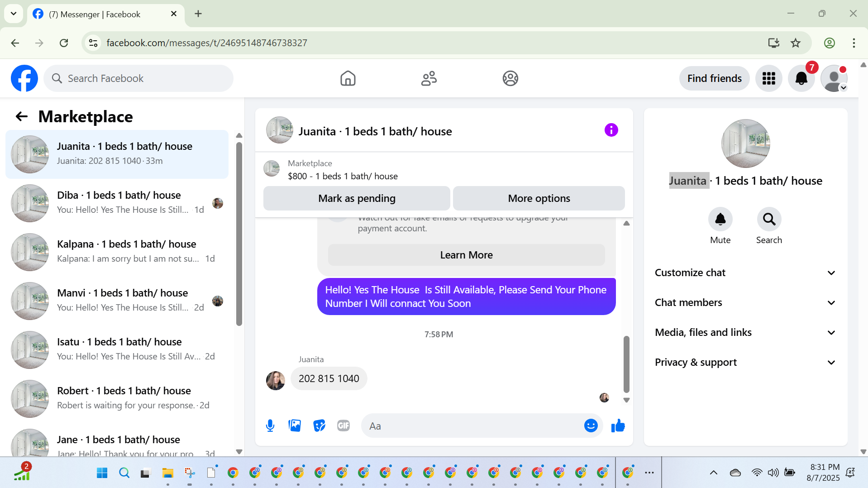Show hidden system tray icons
This screenshot has width=868, height=488.
(x=713, y=473)
